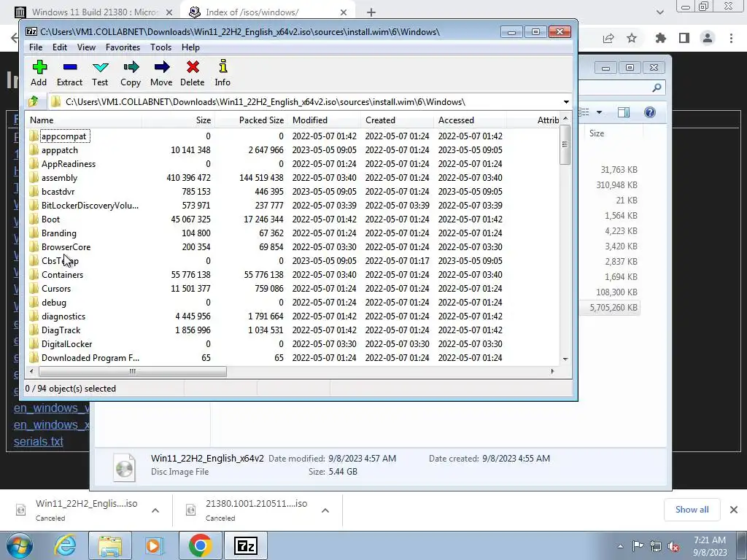Screen dimensions: 747x560
Task: Expand options for the 21380.1001.210511....iso download
Action: (325, 510)
